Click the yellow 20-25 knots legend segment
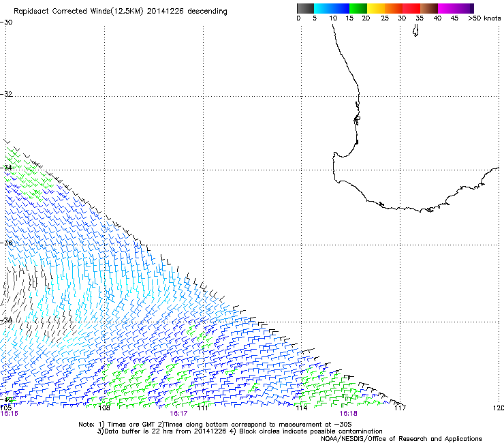The height and width of the screenshot is (443, 504). pyautogui.click(x=376, y=8)
